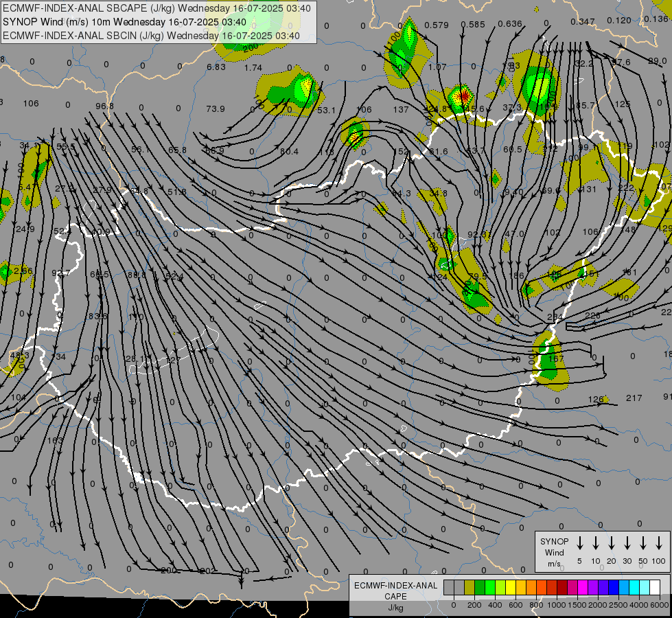Viewport: 672px width, 618px height.
Task: Select the light blue swatch after 2500
Action: pos(623,588)
